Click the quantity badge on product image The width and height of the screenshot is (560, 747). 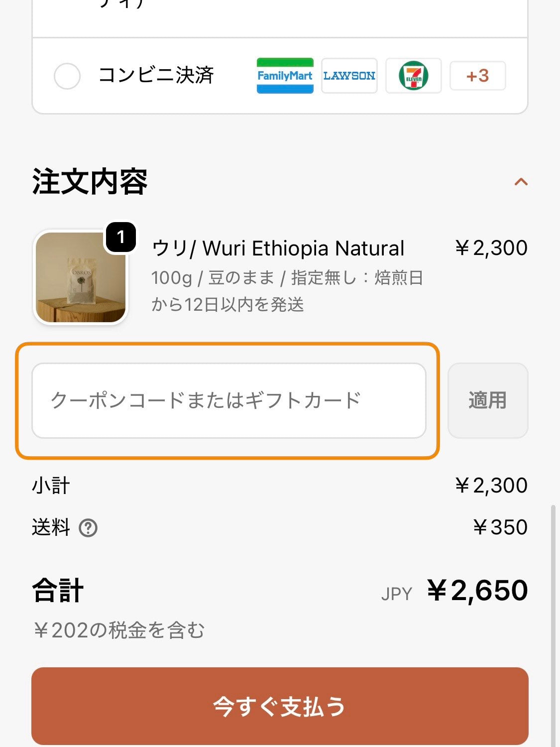[120, 237]
